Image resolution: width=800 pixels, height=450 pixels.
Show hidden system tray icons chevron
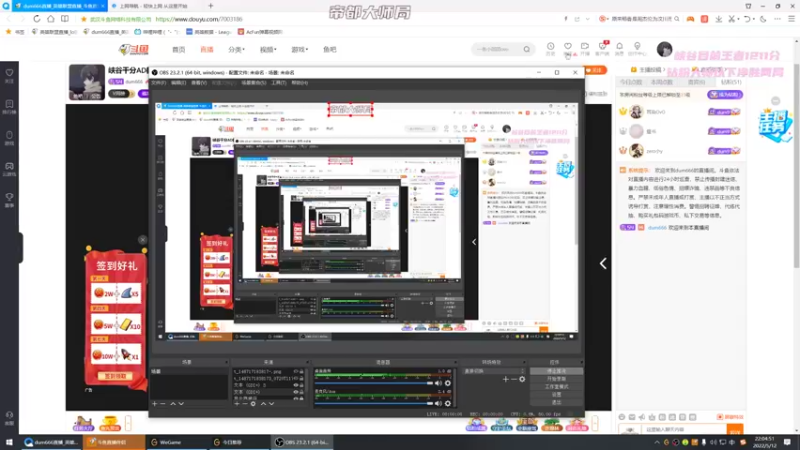point(657,442)
